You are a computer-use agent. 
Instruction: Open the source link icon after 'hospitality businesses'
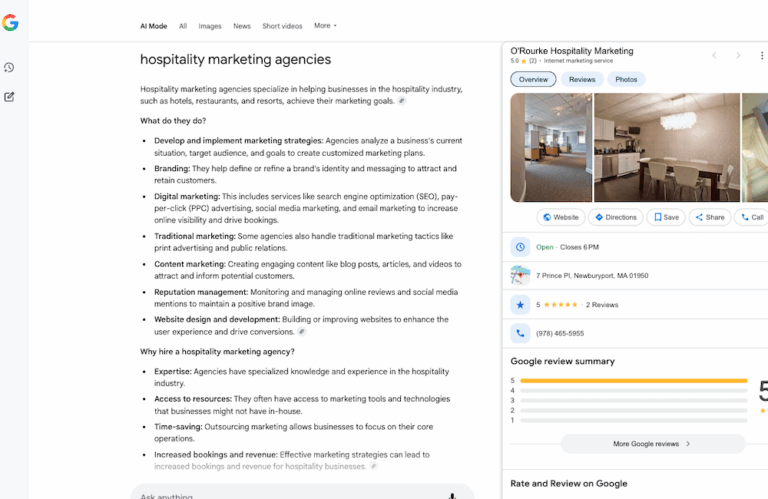374,466
